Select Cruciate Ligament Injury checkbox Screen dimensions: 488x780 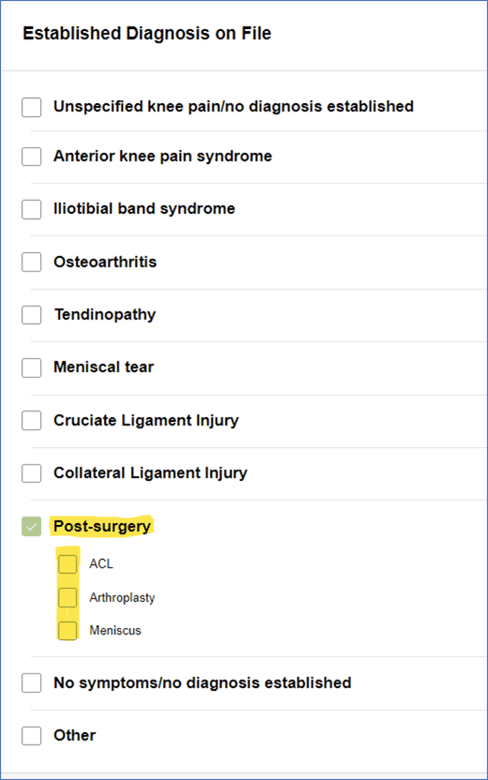pos(31,420)
